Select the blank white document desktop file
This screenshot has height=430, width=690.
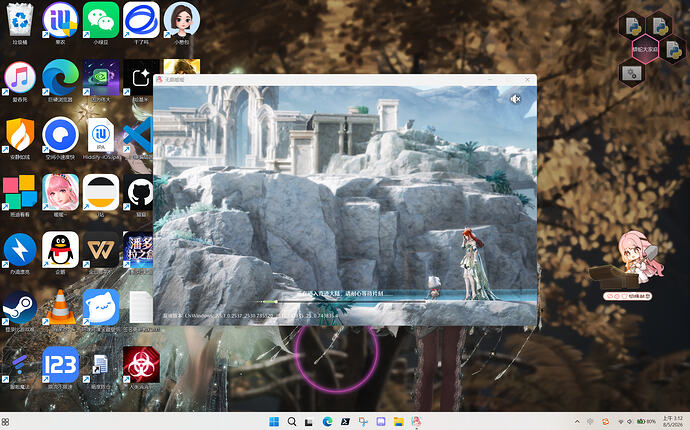tap(141, 307)
